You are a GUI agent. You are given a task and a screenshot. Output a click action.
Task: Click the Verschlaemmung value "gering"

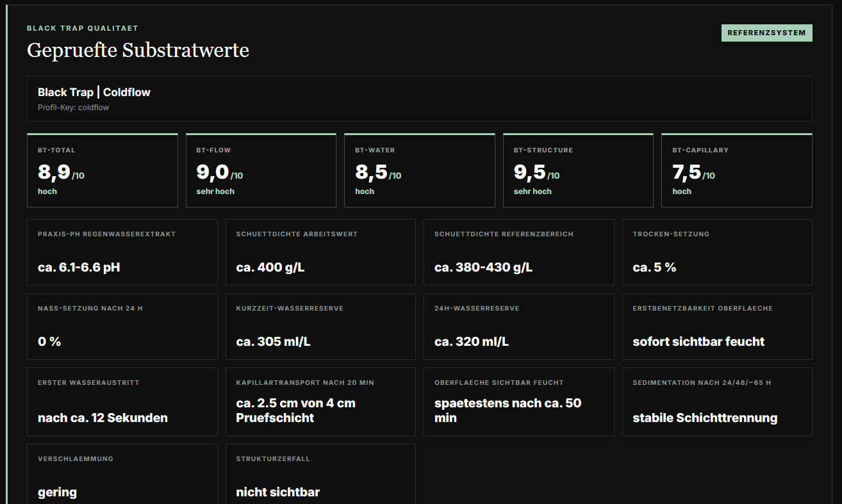point(57,492)
